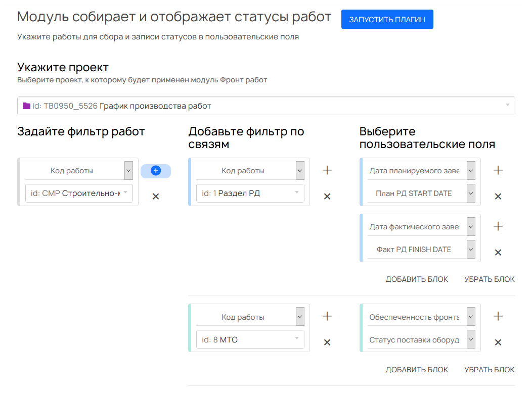Image resolution: width=532 pixels, height=395 pixels.
Task: Click УБРАТЬ БЛОК under Факт РД block
Action: 489,279
